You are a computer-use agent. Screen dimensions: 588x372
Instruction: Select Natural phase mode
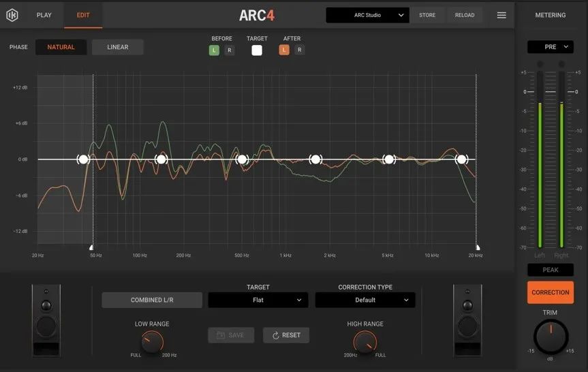point(61,47)
